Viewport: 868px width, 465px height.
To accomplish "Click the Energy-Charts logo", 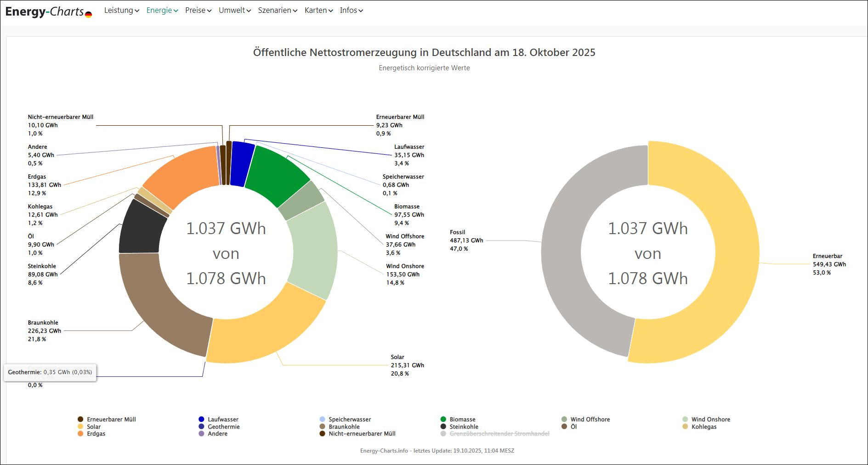I will coord(48,11).
